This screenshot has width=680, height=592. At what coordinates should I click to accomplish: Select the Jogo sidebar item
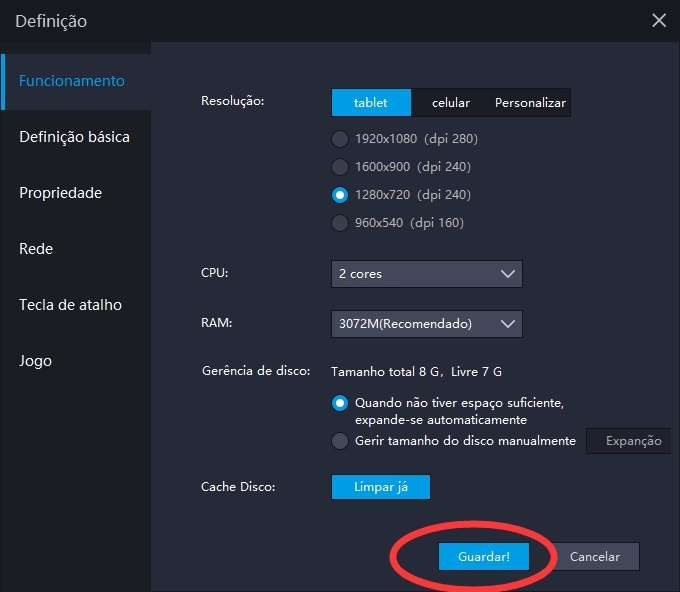tap(35, 361)
